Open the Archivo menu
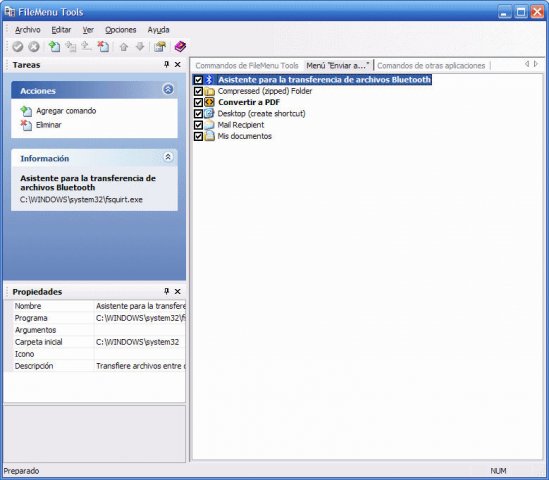This screenshot has width=549, height=480. (28, 30)
